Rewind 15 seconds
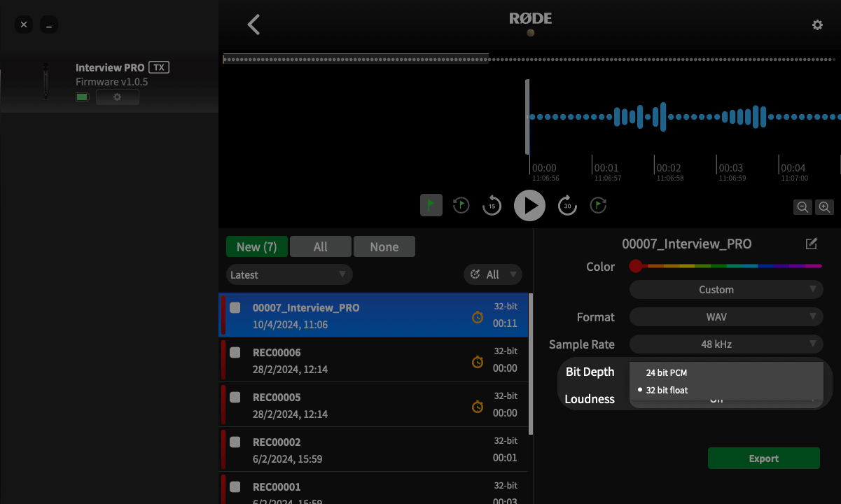The height and width of the screenshot is (504, 841). click(492, 205)
